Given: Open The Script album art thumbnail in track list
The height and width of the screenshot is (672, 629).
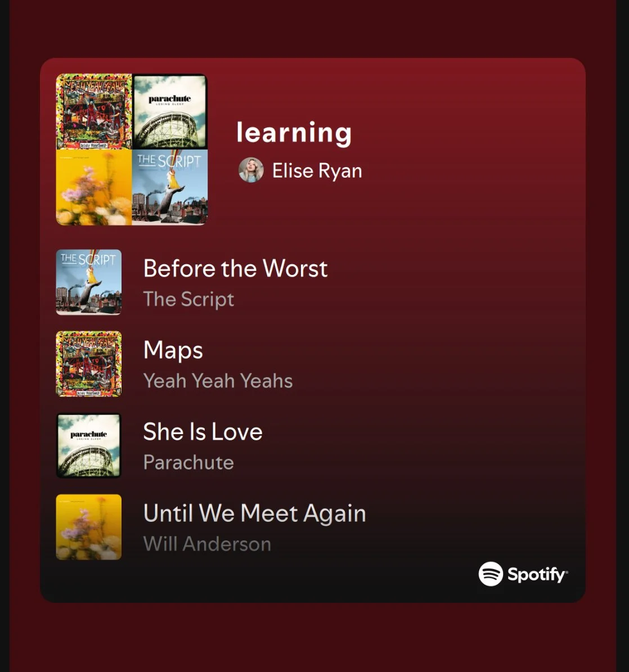Looking at the screenshot, I should [89, 282].
